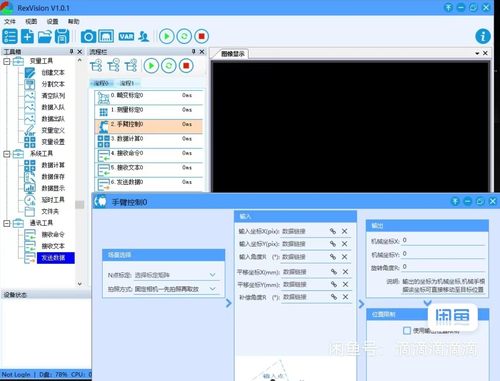This screenshot has width=500, height=381.
Task: Select 清空队列 tool in toolbox
Action: tap(53, 96)
